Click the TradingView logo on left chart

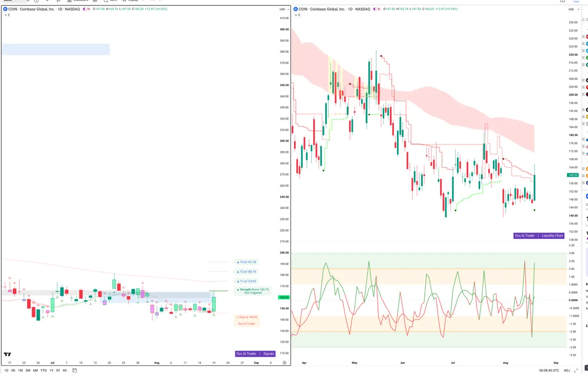point(8,354)
